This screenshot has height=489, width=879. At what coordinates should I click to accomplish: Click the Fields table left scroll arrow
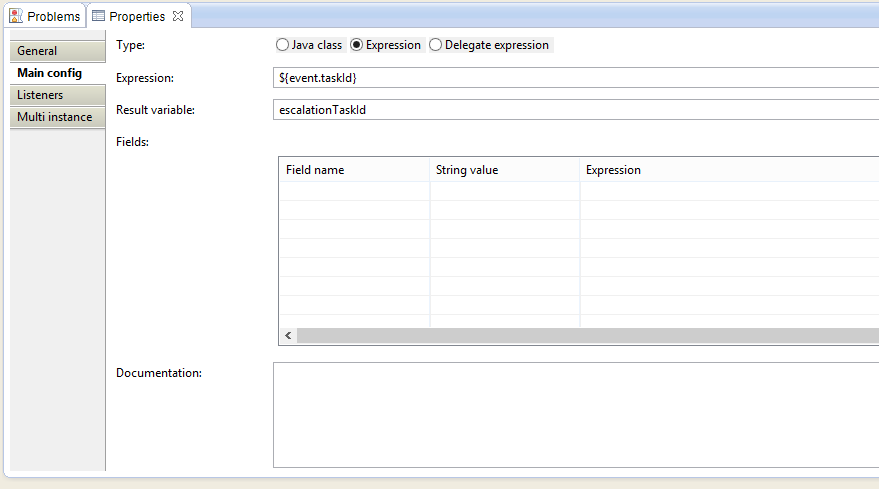tap(288, 335)
